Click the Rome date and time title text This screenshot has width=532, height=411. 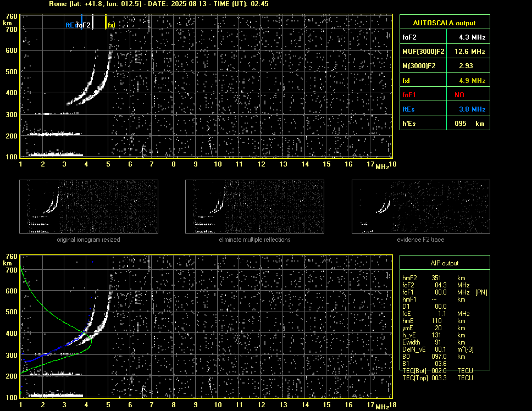pyautogui.click(x=159, y=4)
